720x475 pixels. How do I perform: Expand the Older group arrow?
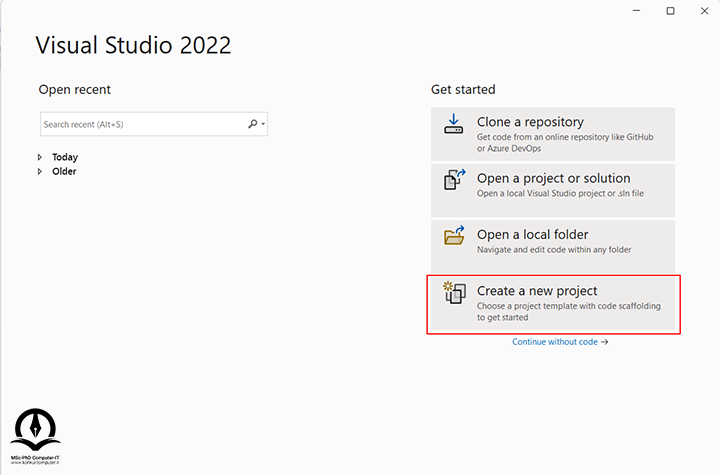click(x=40, y=171)
